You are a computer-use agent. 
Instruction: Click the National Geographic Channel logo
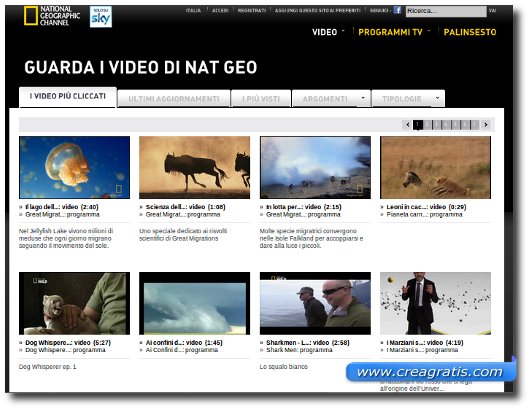[52, 16]
